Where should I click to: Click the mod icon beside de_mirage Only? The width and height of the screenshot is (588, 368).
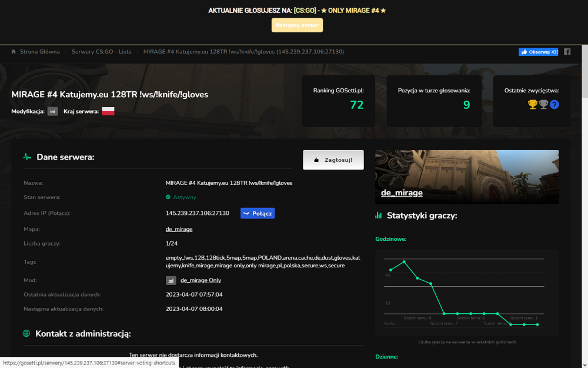[x=171, y=280]
